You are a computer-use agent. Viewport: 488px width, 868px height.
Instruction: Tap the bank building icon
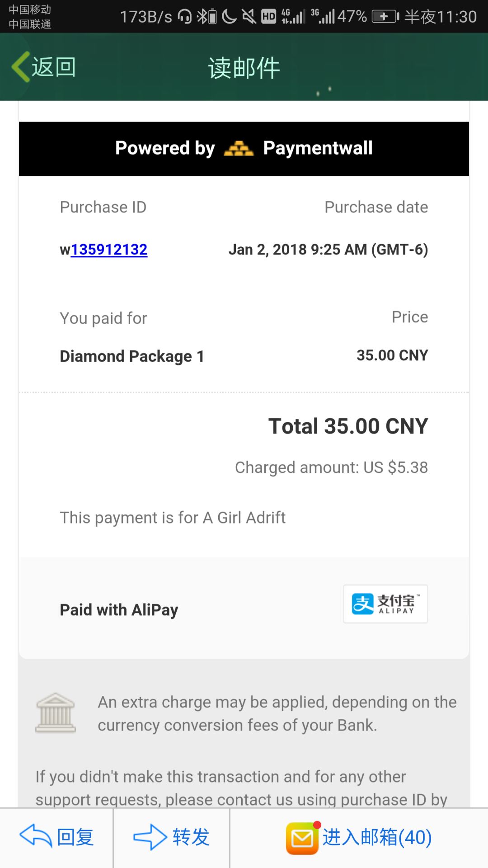pyautogui.click(x=56, y=713)
